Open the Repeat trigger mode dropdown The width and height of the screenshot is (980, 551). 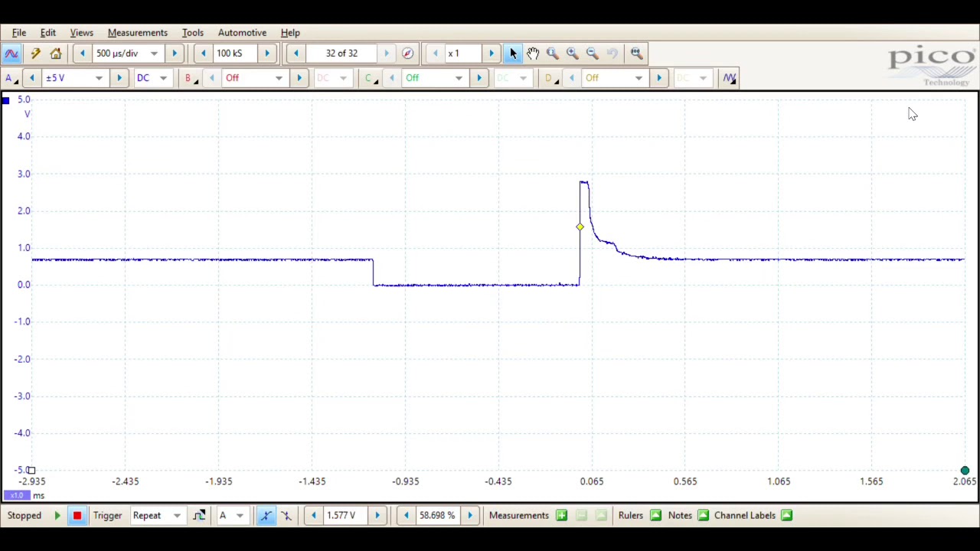point(177,516)
